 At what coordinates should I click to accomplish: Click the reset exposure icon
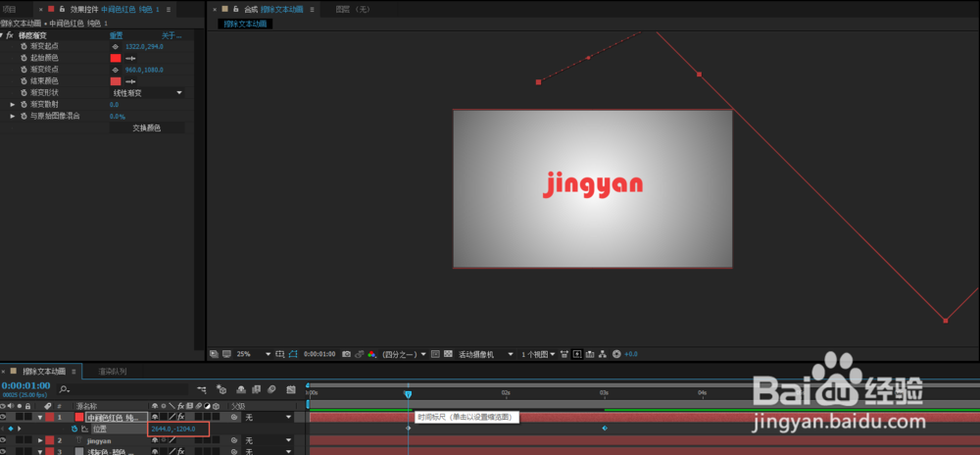616,354
